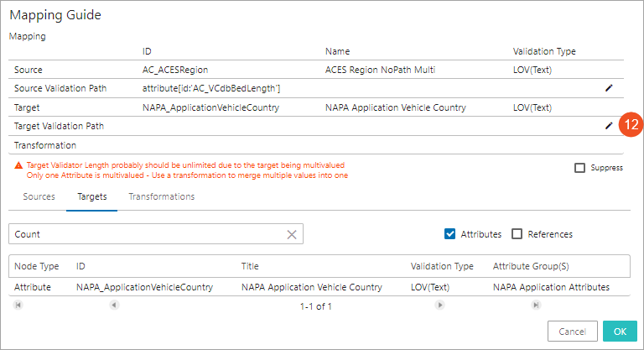The width and height of the screenshot is (644, 350).
Task: Clear the Count search field with X
Action: click(x=292, y=235)
